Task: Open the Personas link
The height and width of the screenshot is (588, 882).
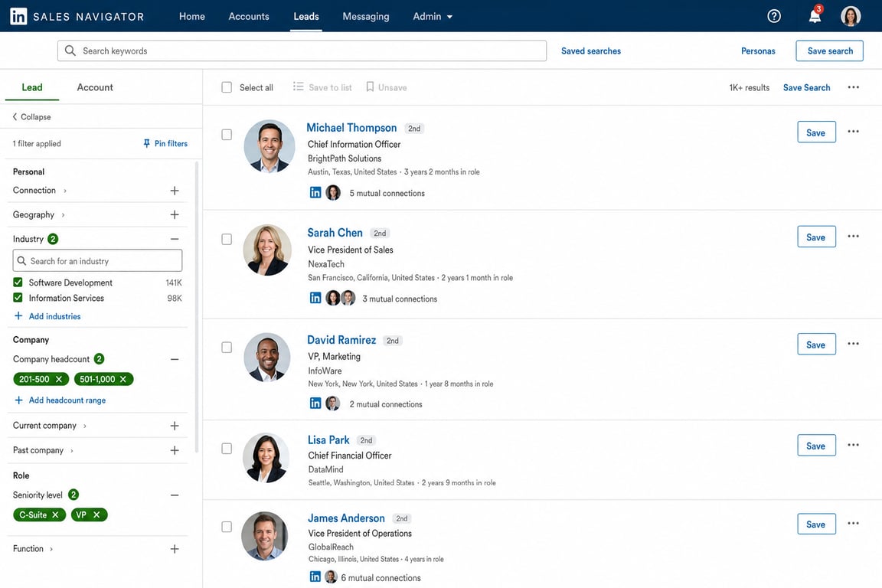Action: pos(758,51)
